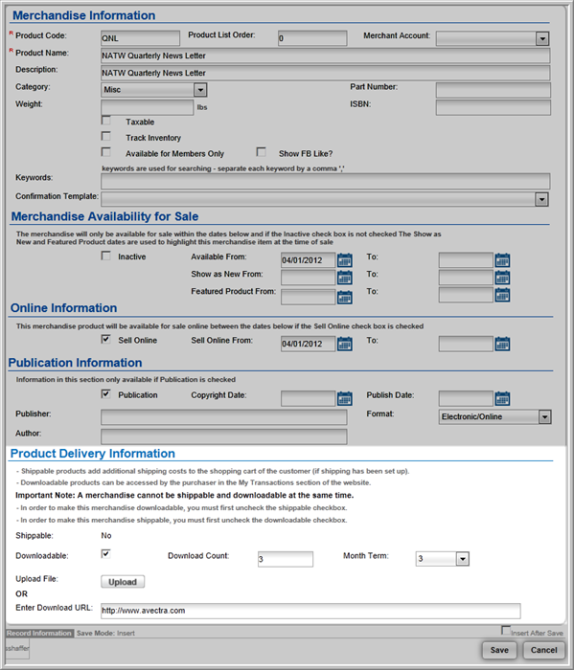Click the Keywords input field
574x670 pixels.
[x=325, y=181]
